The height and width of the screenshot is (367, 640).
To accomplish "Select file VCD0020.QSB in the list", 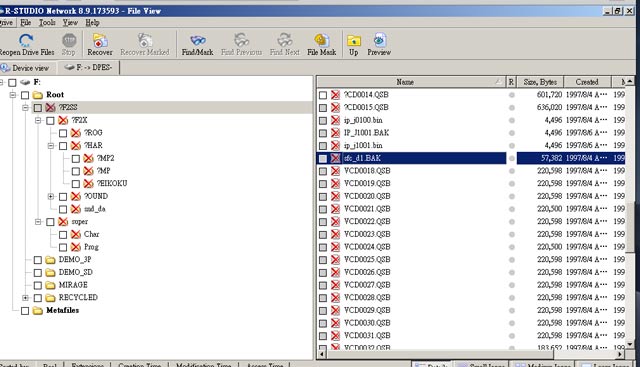I will (367, 196).
